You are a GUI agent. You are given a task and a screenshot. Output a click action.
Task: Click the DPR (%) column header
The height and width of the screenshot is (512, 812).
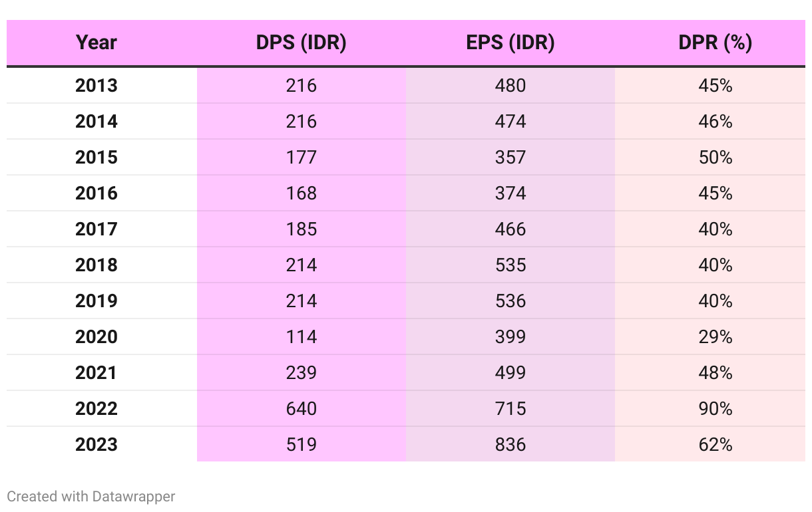[x=715, y=43]
